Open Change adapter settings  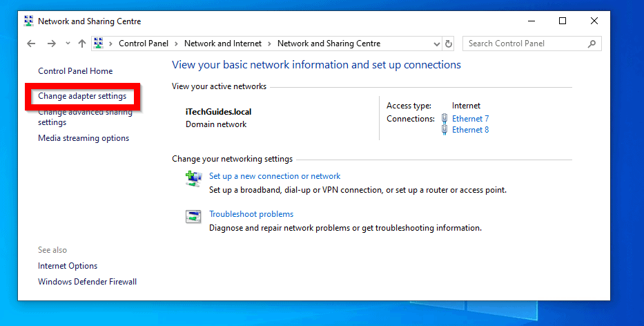coord(82,96)
